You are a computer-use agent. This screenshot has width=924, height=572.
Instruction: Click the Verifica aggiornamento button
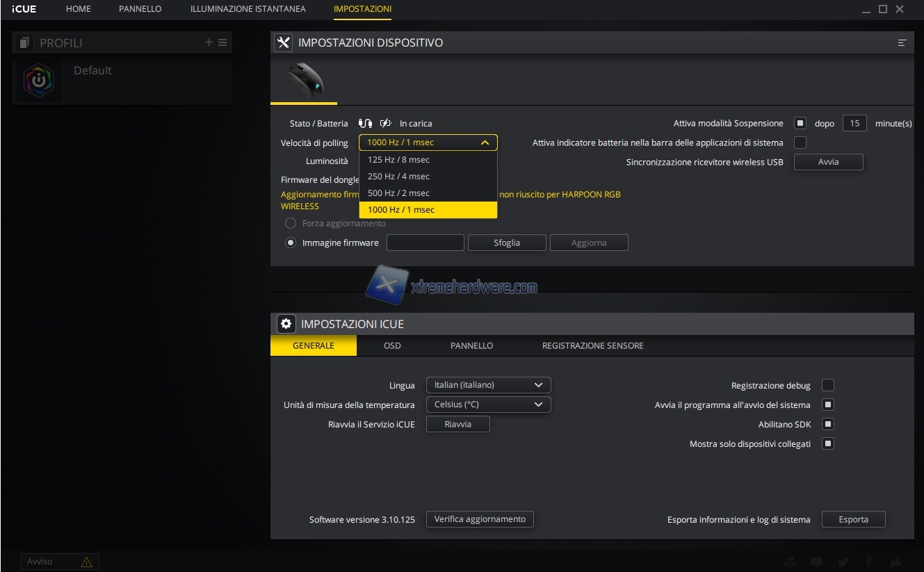pos(480,519)
